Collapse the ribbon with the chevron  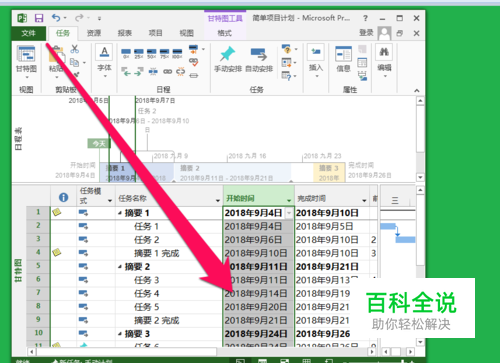coord(417,90)
